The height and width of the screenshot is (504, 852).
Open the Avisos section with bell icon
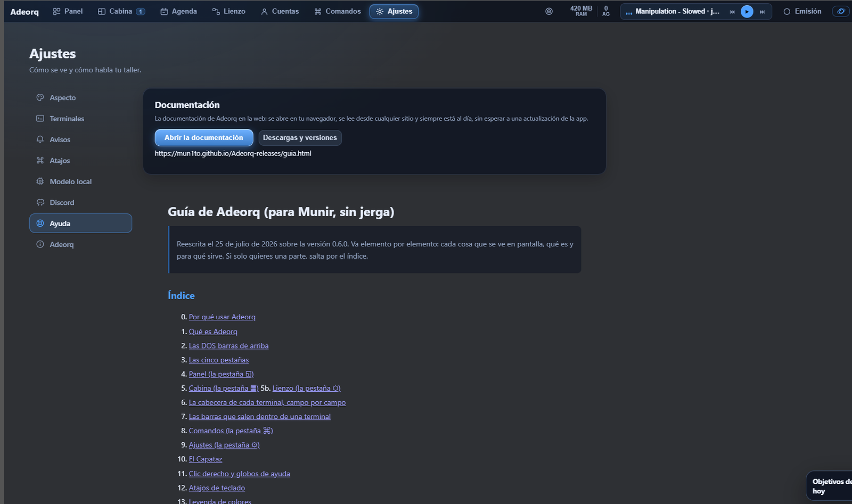coord(80,139)
